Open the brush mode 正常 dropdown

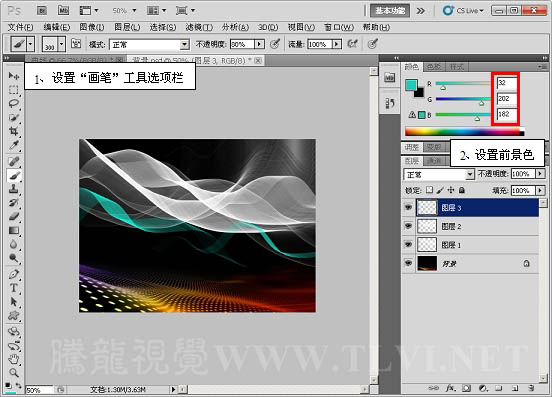(184, 44)
